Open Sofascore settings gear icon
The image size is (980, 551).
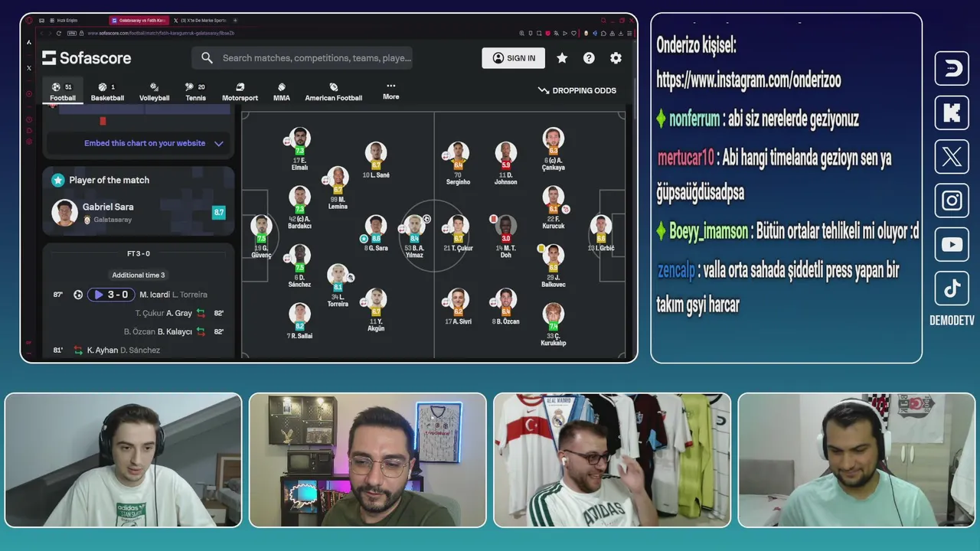pos(616,58)
